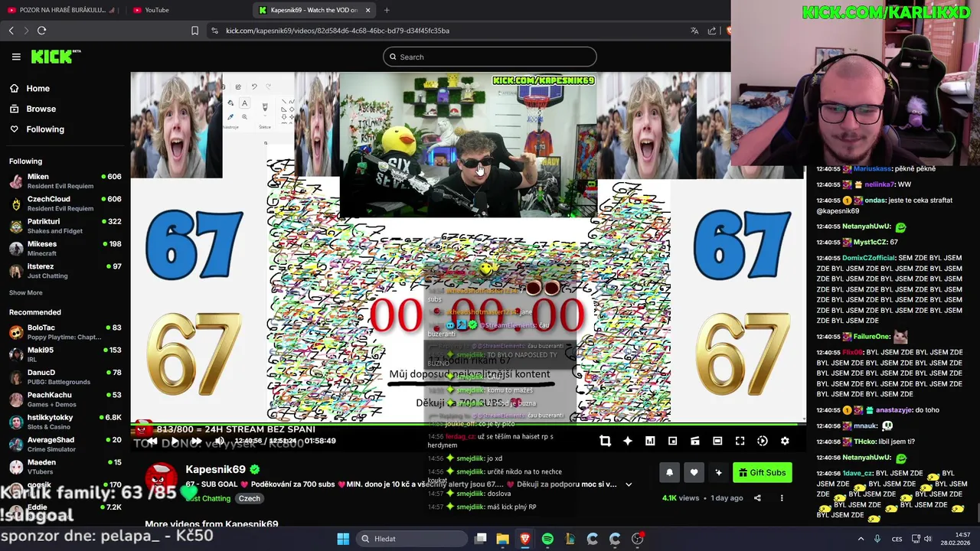Image resolution: width=980 pixels, height=551 pixels.
Task: Share the video via the share icon
Action: (757, 498)
